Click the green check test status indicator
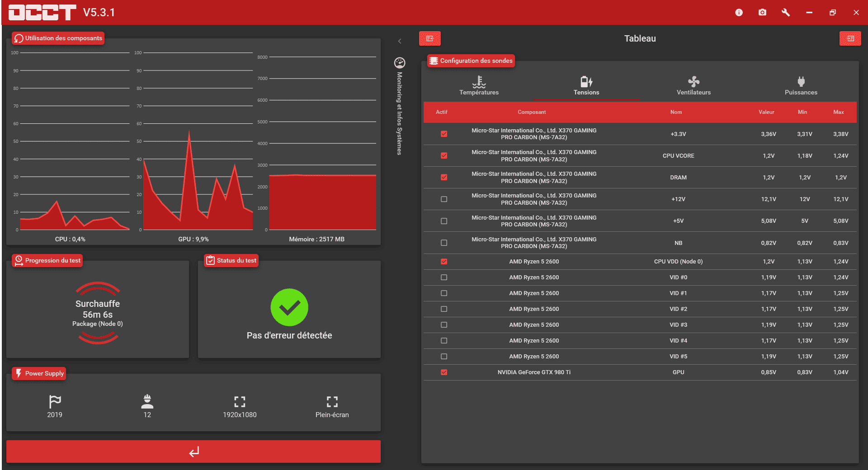This screenshot has width=868, height=470. tap(289, 307)
